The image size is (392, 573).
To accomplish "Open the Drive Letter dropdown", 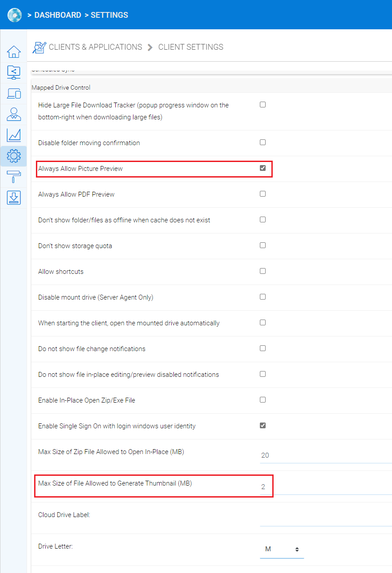I will [x=282, y=549].
